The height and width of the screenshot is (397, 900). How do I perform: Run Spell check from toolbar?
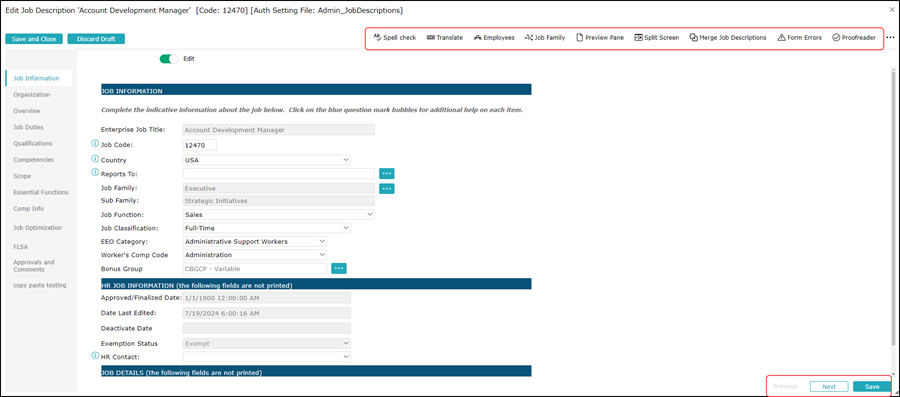point(395,37)
